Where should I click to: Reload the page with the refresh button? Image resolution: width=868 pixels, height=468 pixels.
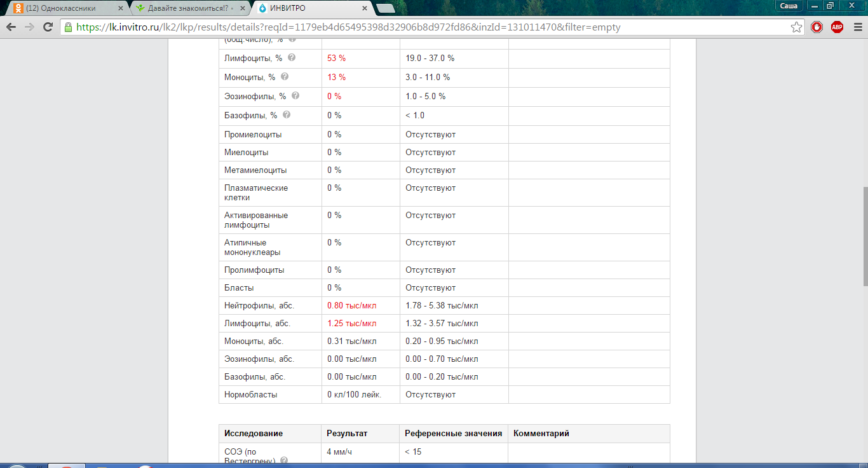48,27
